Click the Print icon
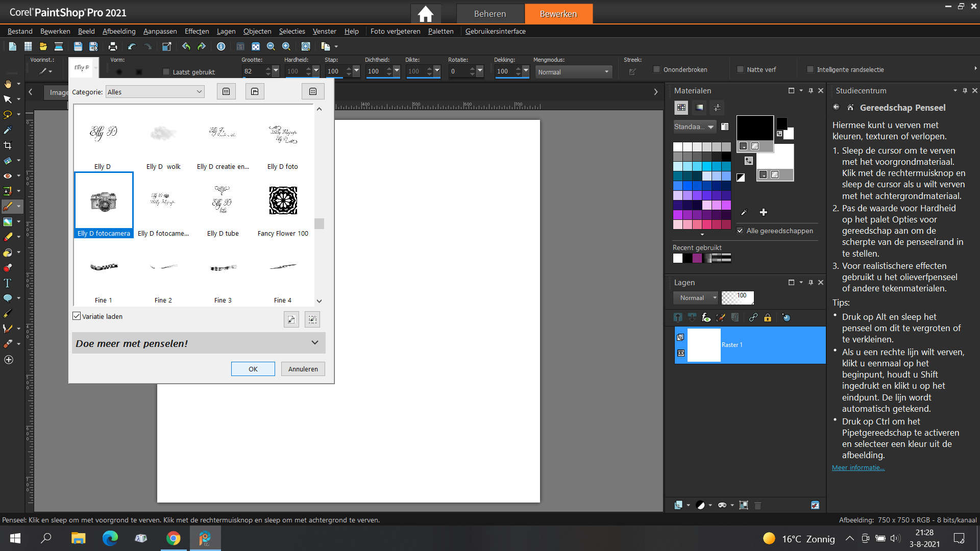The image size is (980, 551). [x=113, y=46]
